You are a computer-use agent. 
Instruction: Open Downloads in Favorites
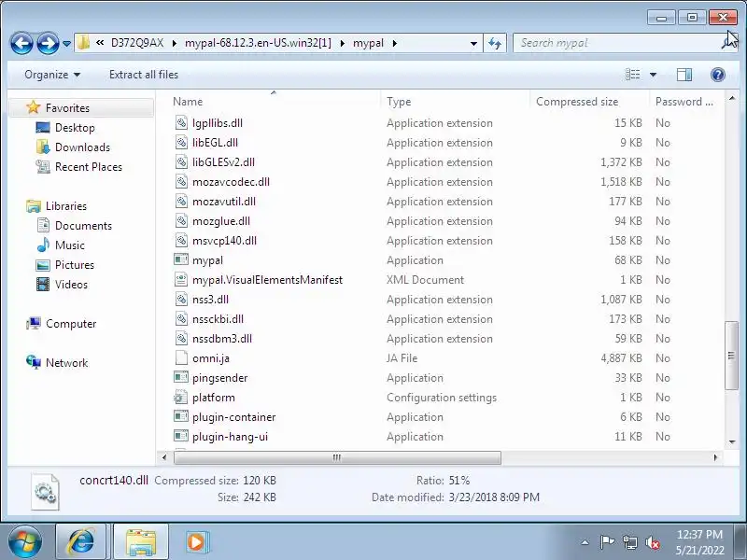coord(82,147)
